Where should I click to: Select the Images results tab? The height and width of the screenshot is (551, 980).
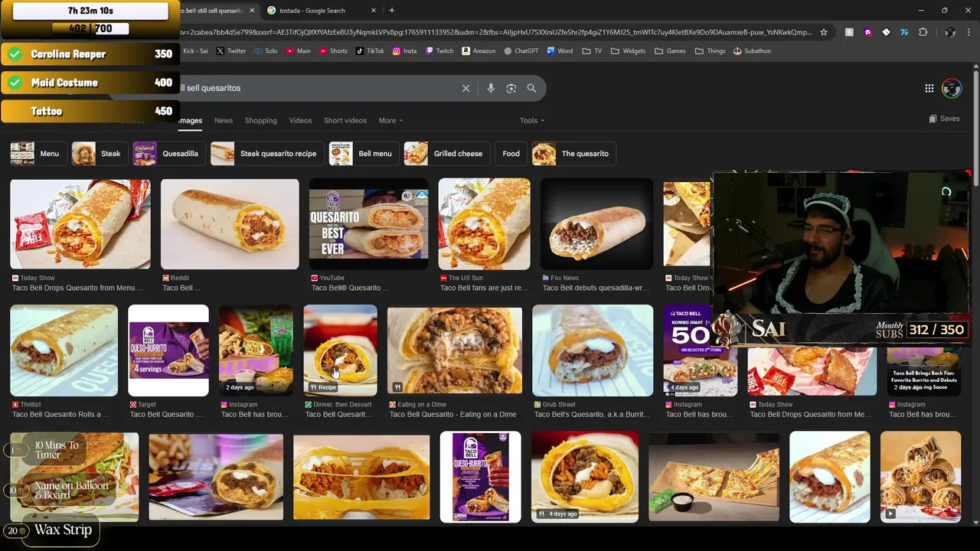tap(190, 120)
